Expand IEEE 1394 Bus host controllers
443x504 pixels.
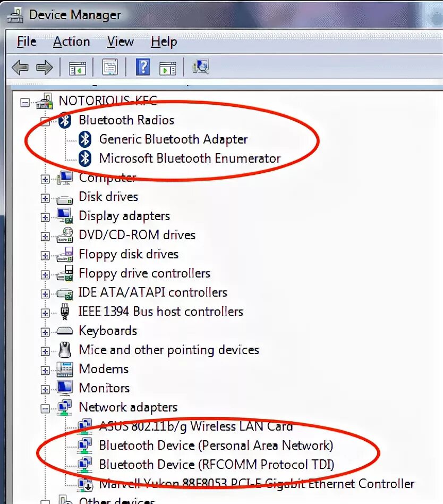click(45, 313)
